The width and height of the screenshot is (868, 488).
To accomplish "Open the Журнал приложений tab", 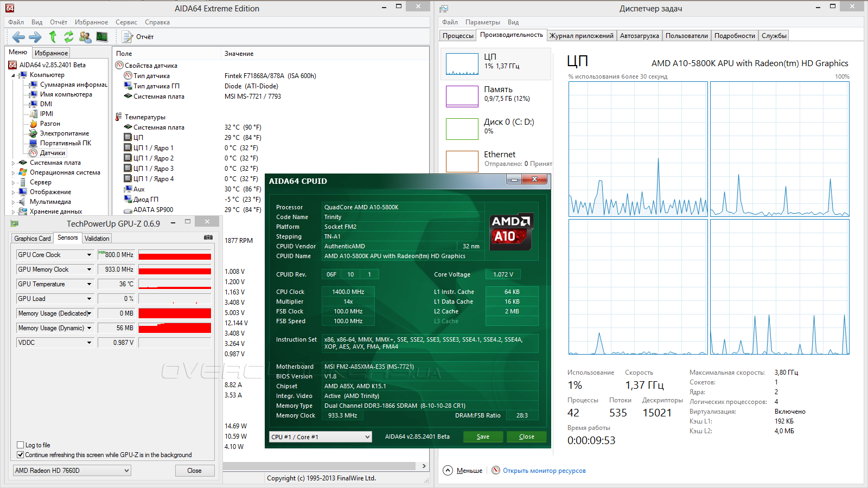I will click(582, 36).
